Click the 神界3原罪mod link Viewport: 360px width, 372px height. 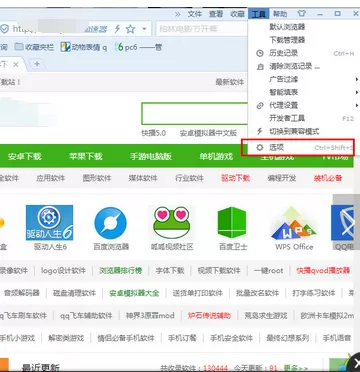coord(150,315)
